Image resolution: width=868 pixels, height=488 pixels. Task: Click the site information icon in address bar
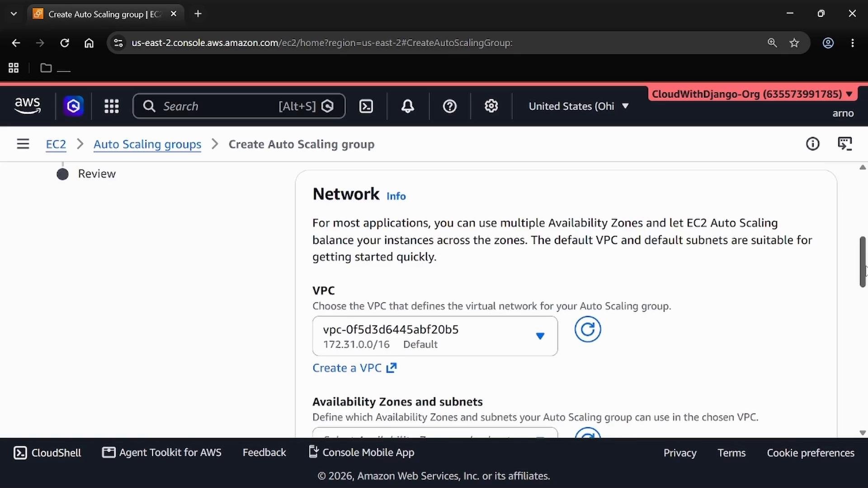(x=118, y=43)
